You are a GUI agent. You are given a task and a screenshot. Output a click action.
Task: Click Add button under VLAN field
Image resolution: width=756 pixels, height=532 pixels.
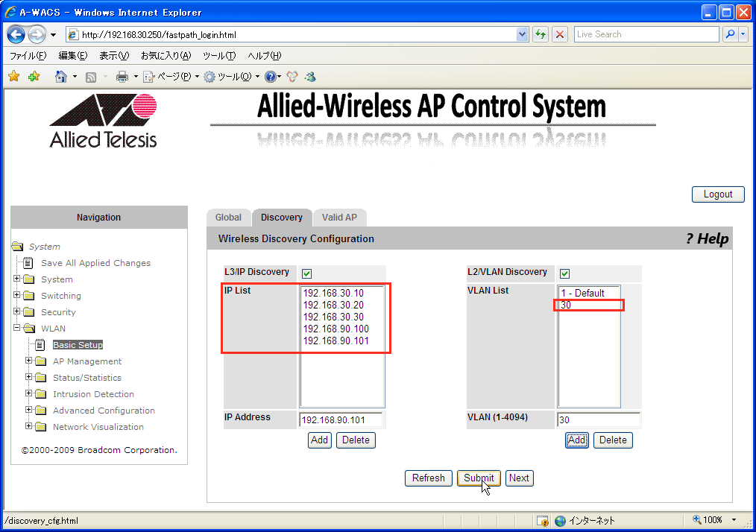[576, 440]
